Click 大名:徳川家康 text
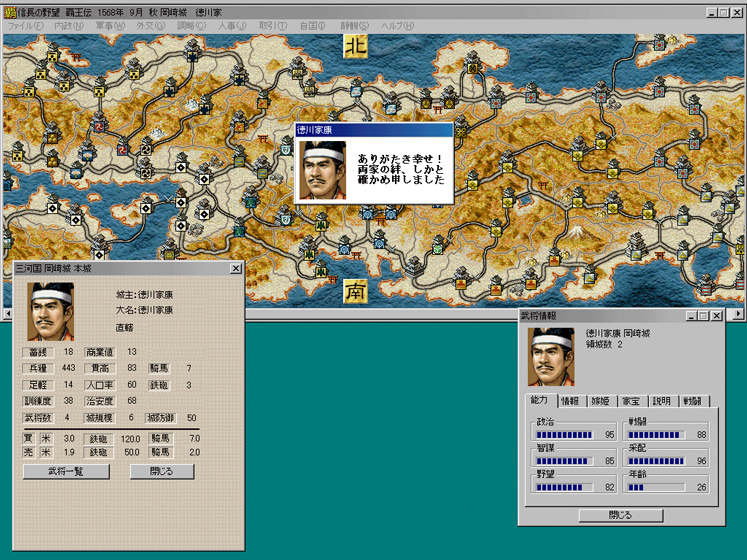Screen dimensions: 747x560 tap(144, 310)
